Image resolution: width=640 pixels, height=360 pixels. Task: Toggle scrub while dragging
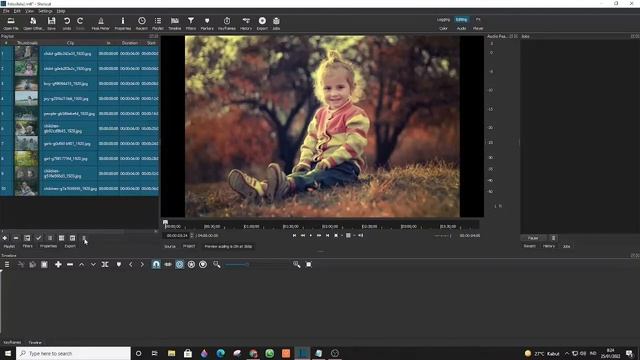[x=168, y=264]
